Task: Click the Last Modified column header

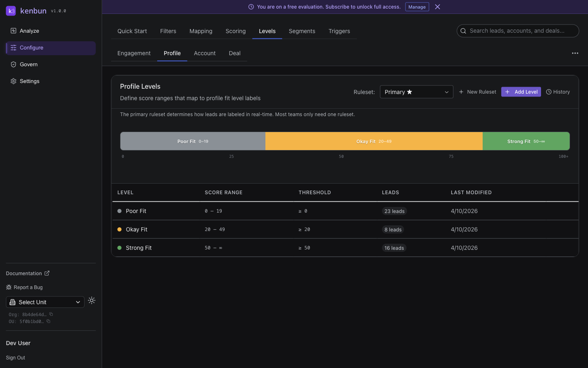Action: click(x=471, y=193)
